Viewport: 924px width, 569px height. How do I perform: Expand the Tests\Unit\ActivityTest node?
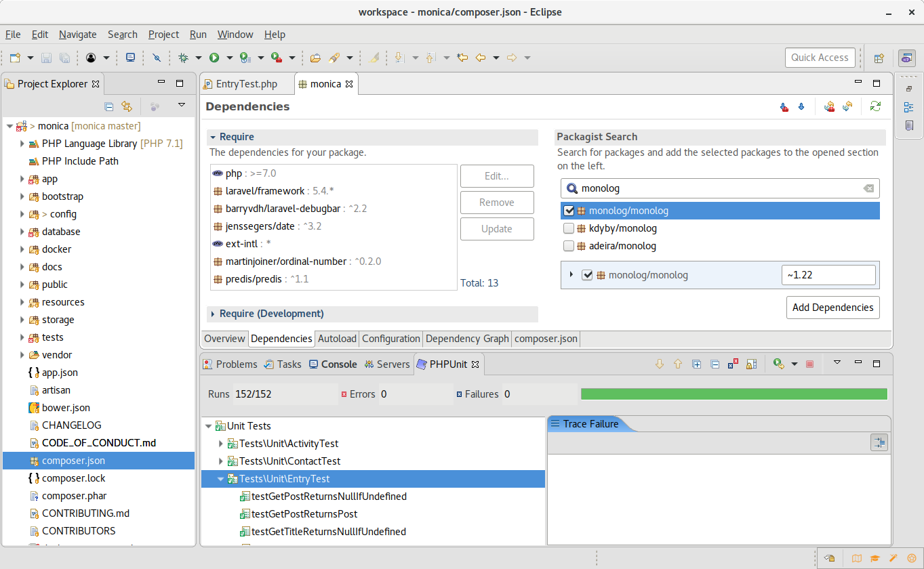tap(220, 444)
